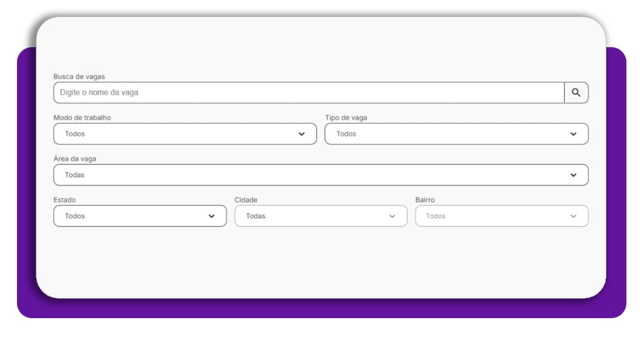Click the 'Área da vaga' label

[x=75, y=159]
